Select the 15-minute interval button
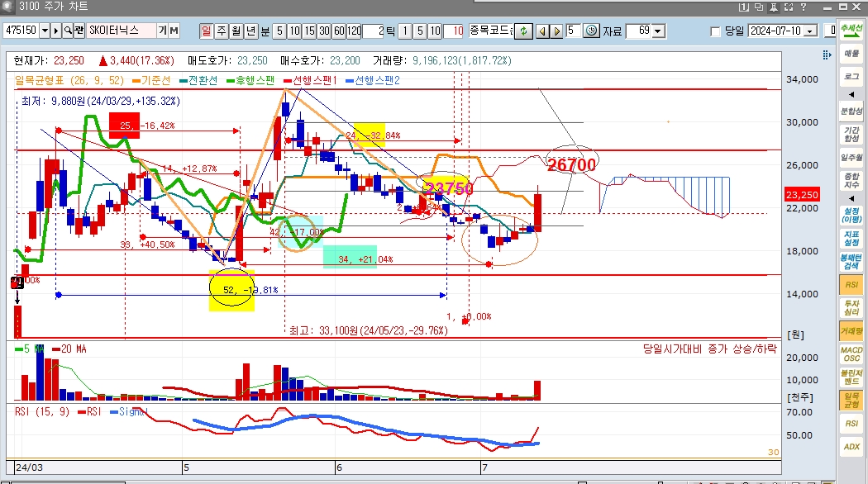Image resolution: width=868 pixels, height=484 pixels. 309,31
